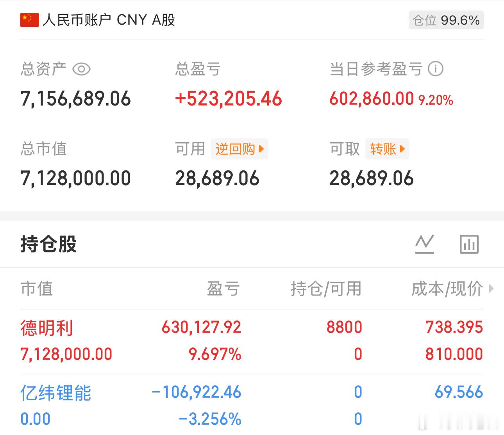The width and height of the screenshot is (504, 435).
Task: Click 亿纬锂能 loss percentage -3.256%
Action: coord(210,419)
